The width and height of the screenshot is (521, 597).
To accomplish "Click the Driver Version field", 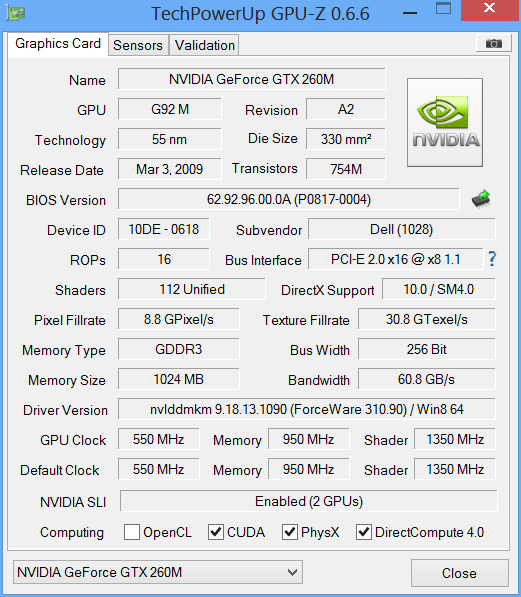I will [x=307, y=409].
